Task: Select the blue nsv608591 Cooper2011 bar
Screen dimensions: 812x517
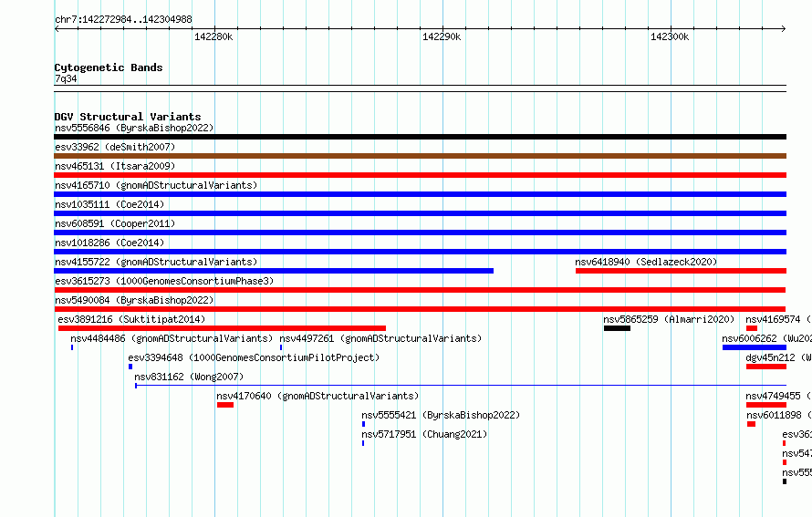Action: pos(420,233)
